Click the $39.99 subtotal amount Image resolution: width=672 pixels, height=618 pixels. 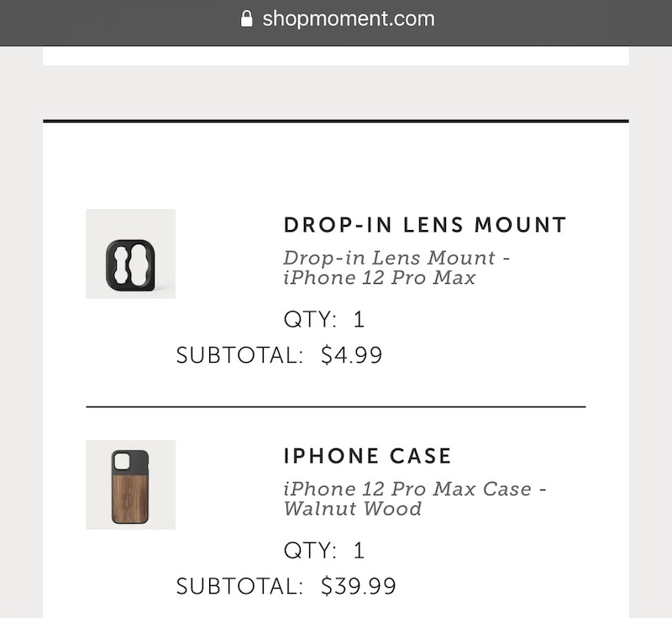pos(359,586)
